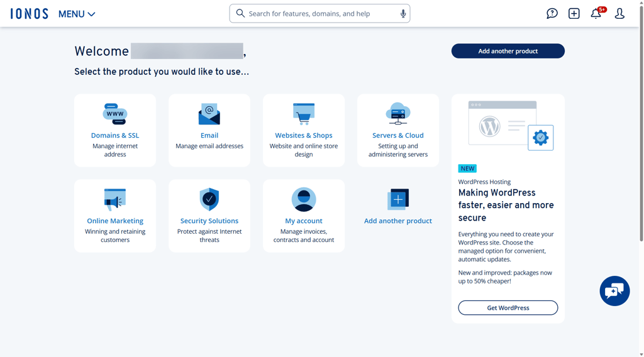Open the notifications bell icon
The width and height of the screenshot is (644, 357).
pyautogui.click(x=596, y=14)
